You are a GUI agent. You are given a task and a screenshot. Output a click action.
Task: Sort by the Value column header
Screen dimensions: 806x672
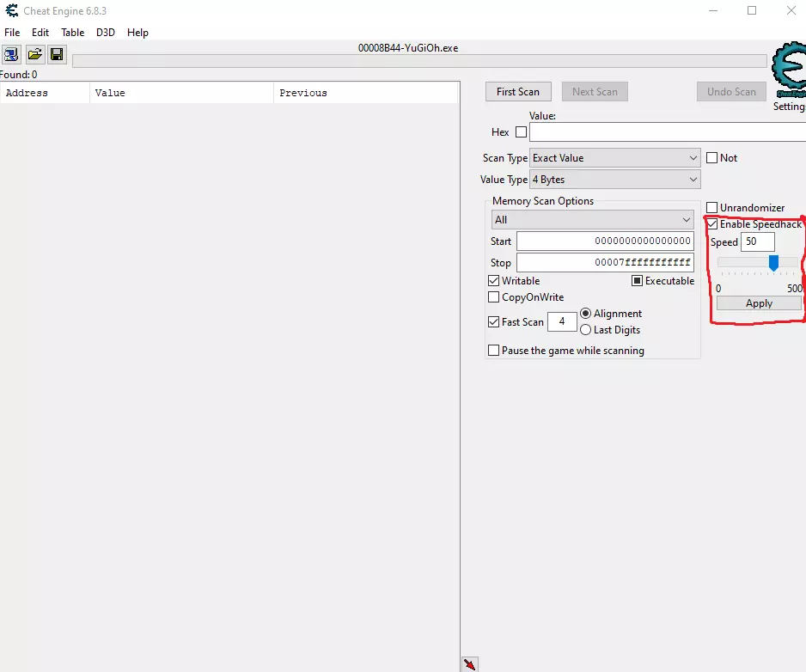coord(182,93)
